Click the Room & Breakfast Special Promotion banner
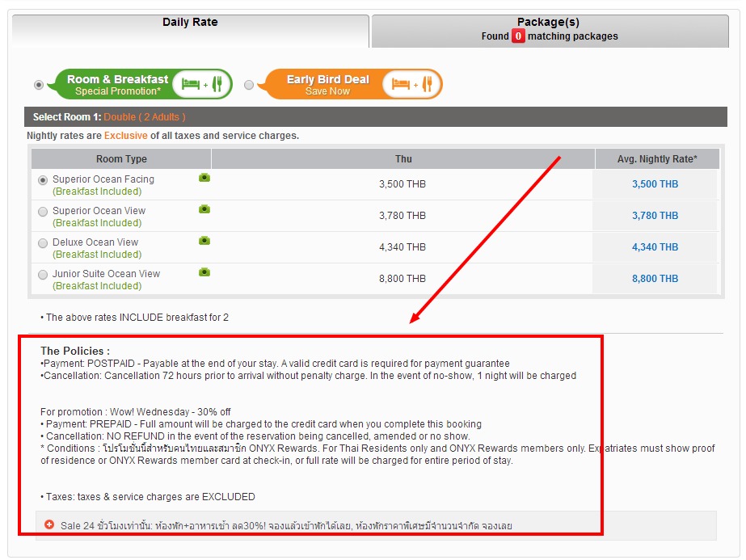Image resolution: width=746 pixels, height=560 pixels. [141, 84]
